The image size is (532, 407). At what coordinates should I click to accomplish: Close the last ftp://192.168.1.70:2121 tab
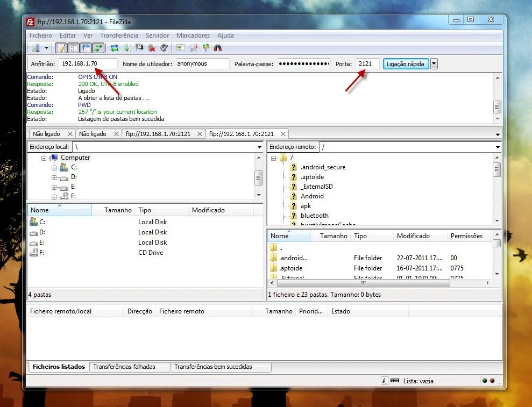coord(283,134)
